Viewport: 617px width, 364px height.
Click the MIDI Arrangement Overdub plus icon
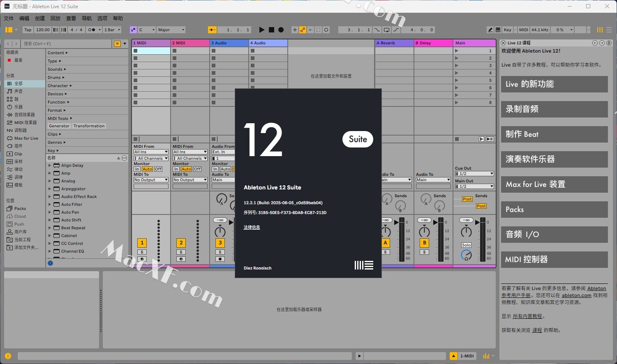coord(295,30)
